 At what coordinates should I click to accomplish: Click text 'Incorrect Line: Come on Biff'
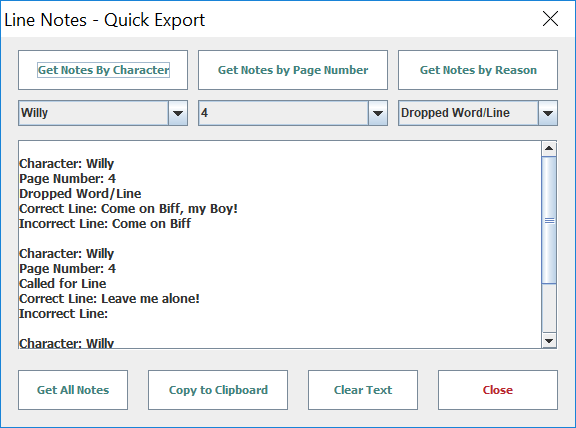coord(105,224)
